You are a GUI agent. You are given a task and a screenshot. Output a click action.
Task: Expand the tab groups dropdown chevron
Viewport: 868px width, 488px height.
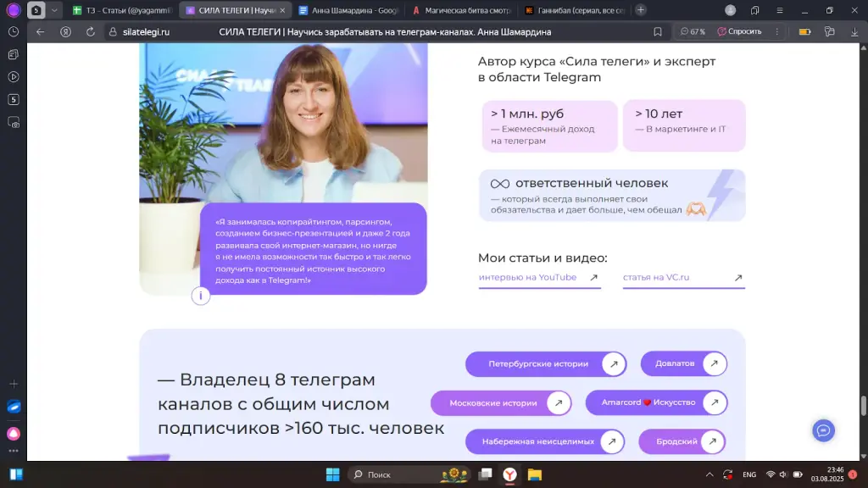tap(54, 10)
